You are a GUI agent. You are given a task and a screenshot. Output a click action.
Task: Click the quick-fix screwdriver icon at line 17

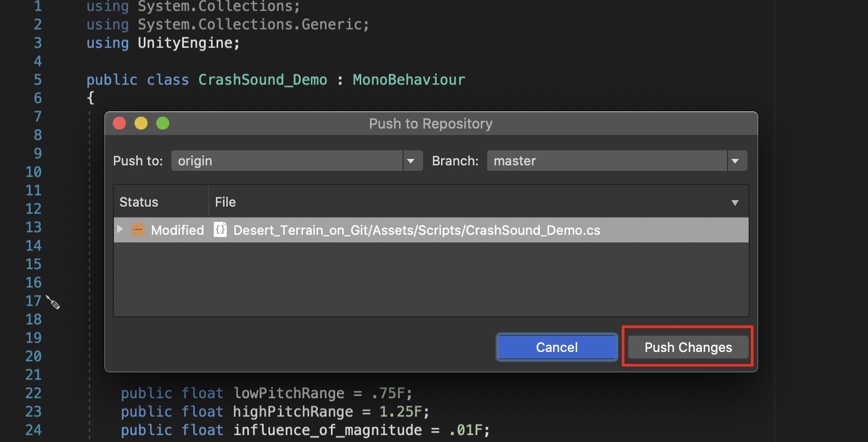tap(53, 302)
